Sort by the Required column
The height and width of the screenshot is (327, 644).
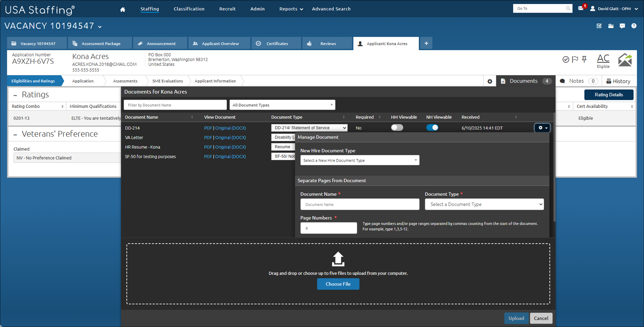380,117
